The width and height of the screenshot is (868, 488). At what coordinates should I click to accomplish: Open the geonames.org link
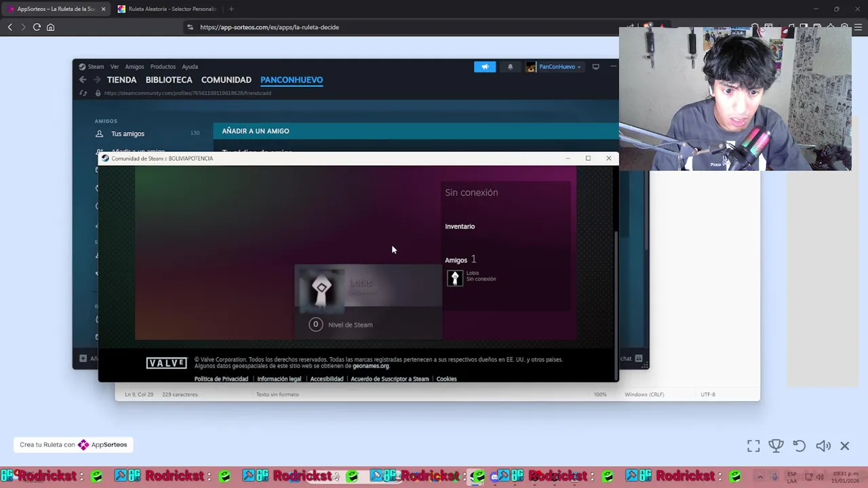[x=370, y=366]
